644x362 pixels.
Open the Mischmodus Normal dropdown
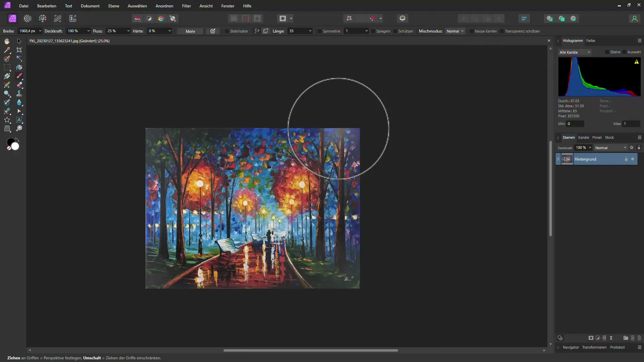pyautogui.click(x=455, y=31)
